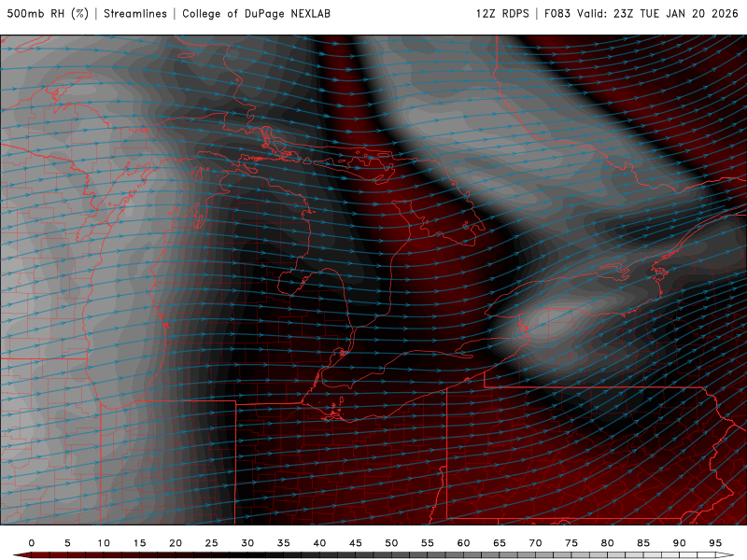747x560 pixels.
Task: Click legend value '55'
Action: pyautogui.click(x=428, y=543)
